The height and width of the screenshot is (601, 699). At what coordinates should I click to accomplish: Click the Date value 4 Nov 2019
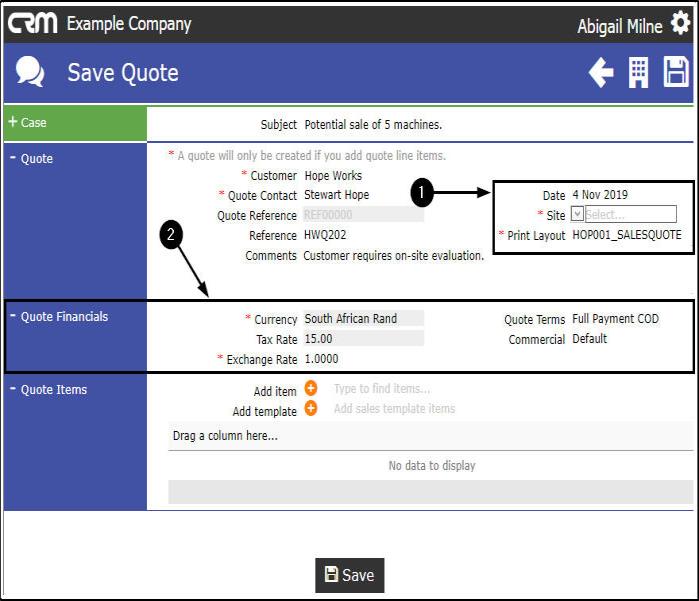coord(600,195)
